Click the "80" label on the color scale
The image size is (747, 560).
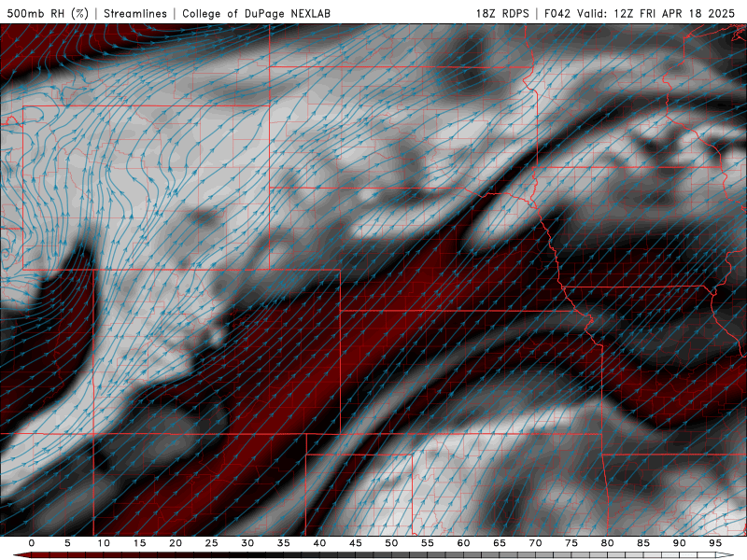(x=607, y=543)
